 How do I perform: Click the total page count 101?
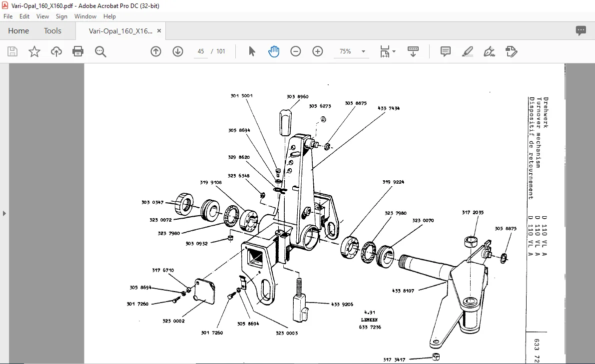click(221, 51)
